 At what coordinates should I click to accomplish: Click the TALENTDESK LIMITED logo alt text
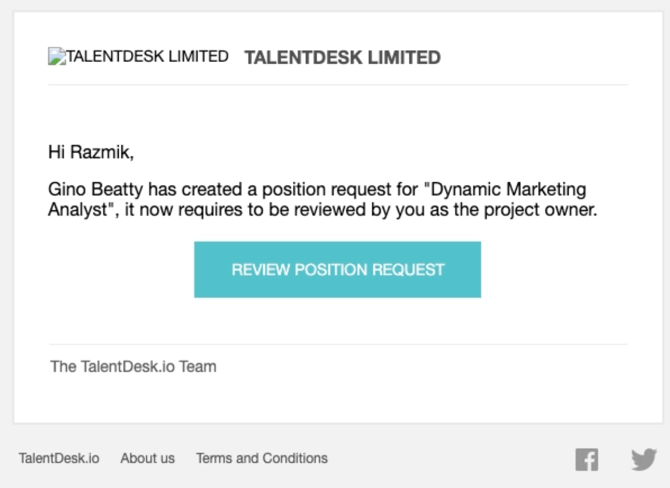147,56
